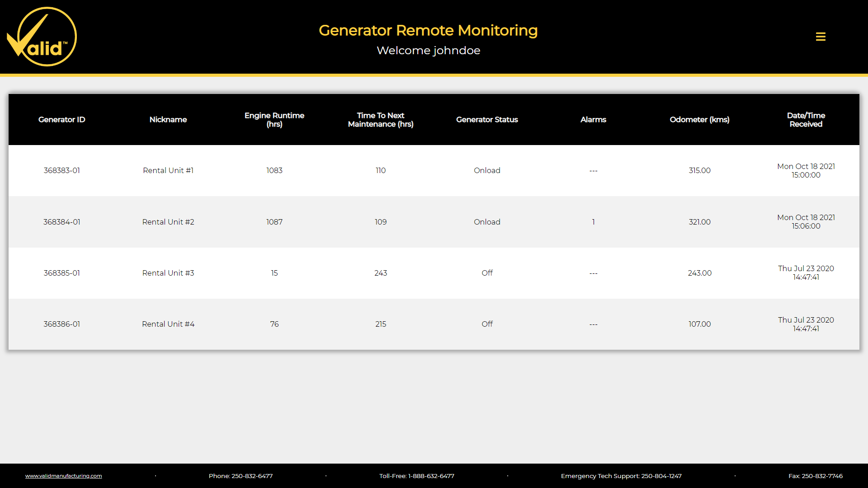This screenshot has height=488, width=868.
Task: Click the Rental Unit #1 nickname
Action: point(168,170)
